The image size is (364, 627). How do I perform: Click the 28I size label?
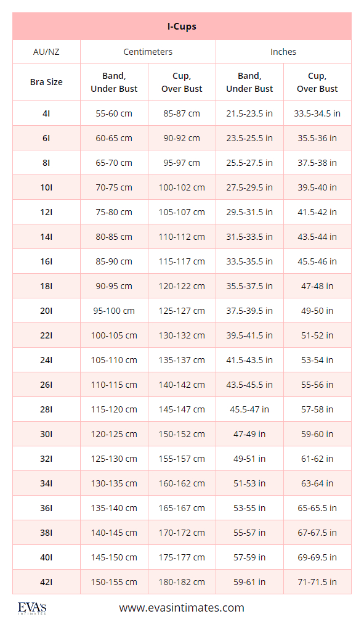pos(46,409)
